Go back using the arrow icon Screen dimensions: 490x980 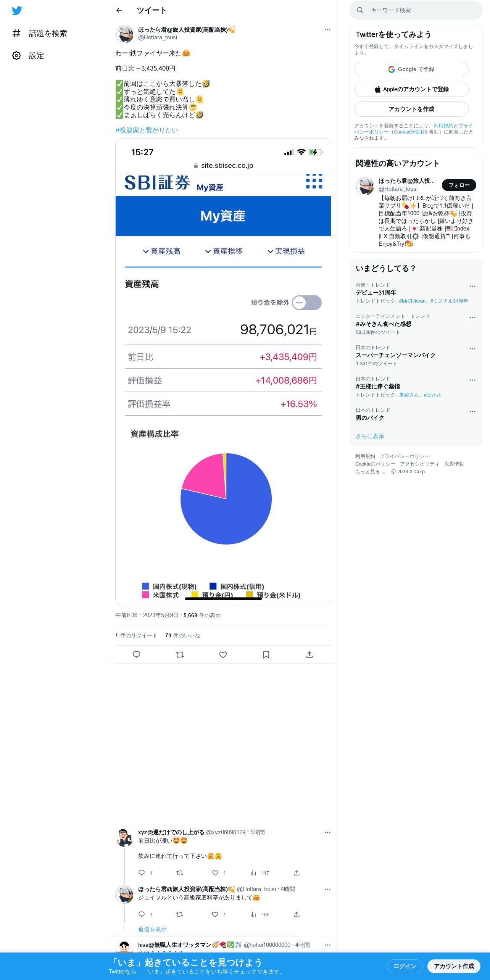click(119, 10)
